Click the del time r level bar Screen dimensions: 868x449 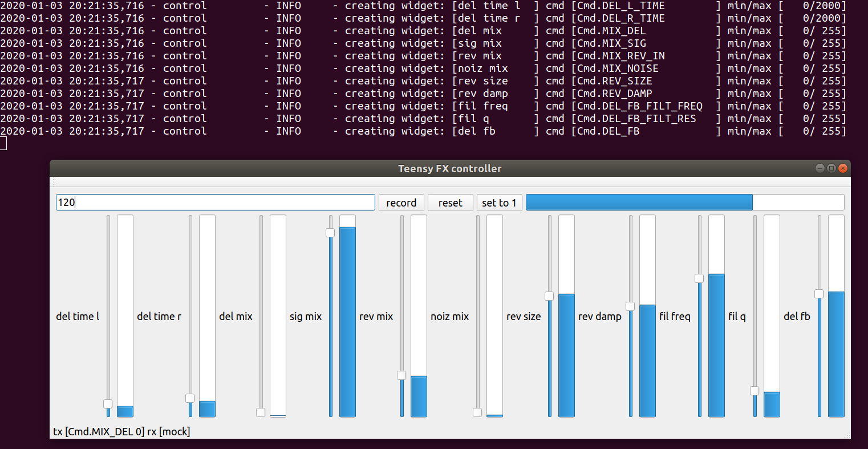pos(207,316)
